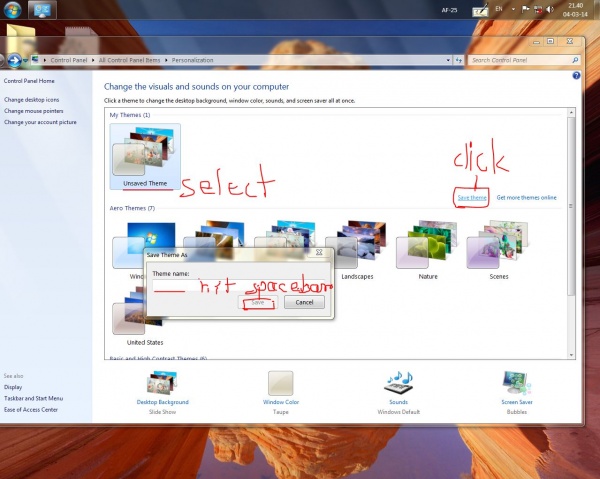Open Change mouse pointers link
Image resolution: width=600 pixels, height=479 pixels.
point(34,111)
